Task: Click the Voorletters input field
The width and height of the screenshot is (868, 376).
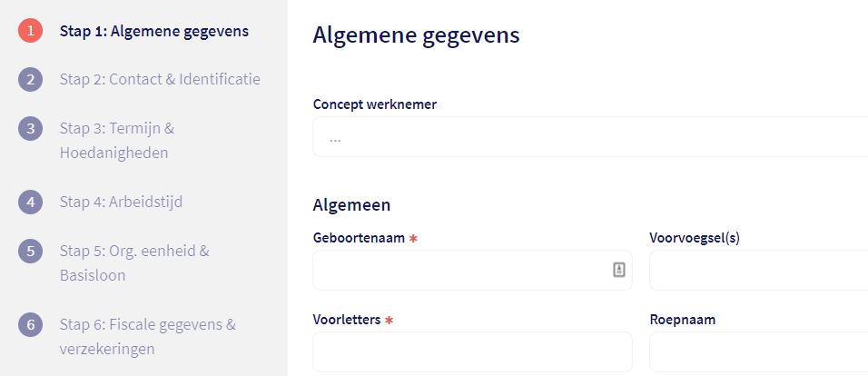Action: pos(472,351)
